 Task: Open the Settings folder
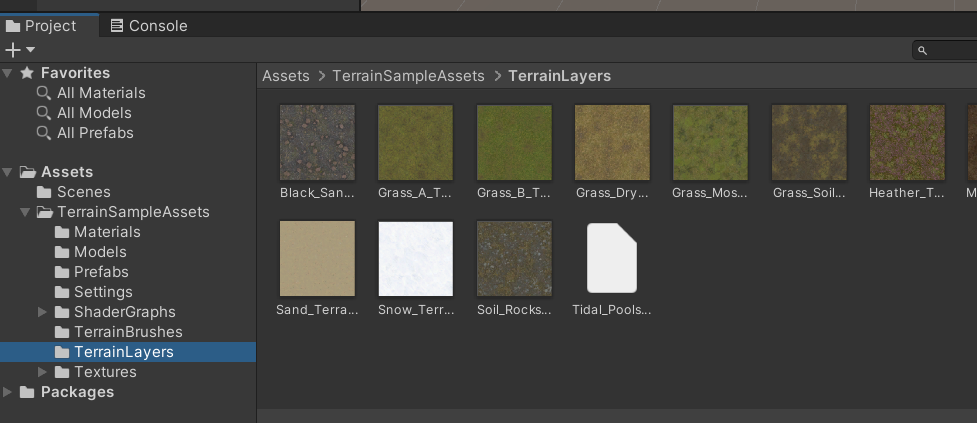click(x=103, y=292)
